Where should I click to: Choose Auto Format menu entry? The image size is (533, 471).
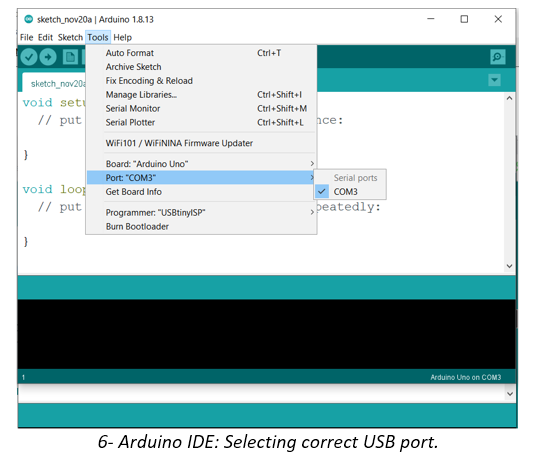pyautogui.click(x=201, y=53)
